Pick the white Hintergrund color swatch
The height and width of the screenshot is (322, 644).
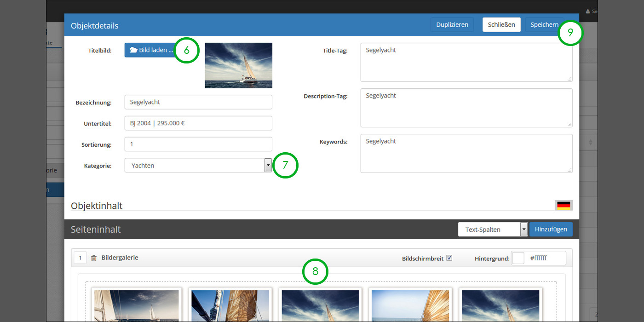coord(518,258)
